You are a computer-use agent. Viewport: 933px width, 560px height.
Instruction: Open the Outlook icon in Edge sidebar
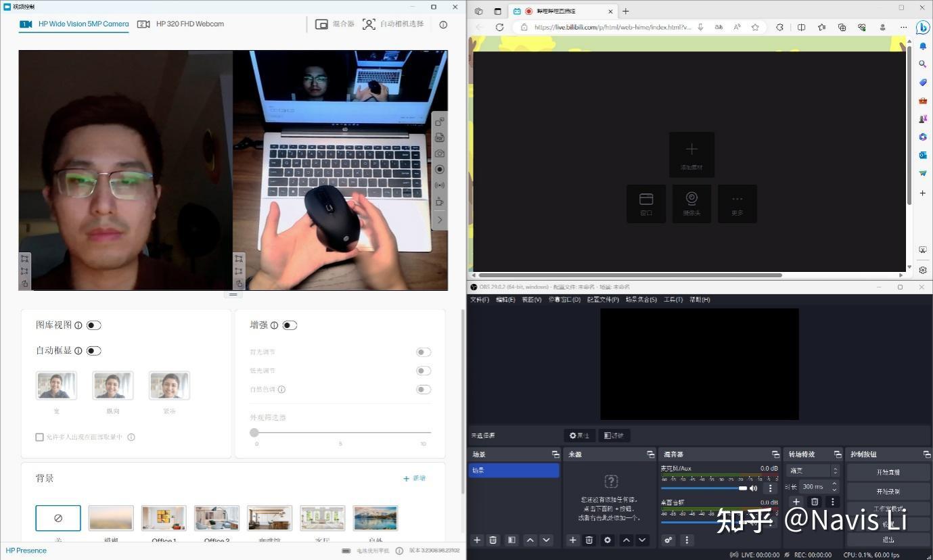click(923, 155)
